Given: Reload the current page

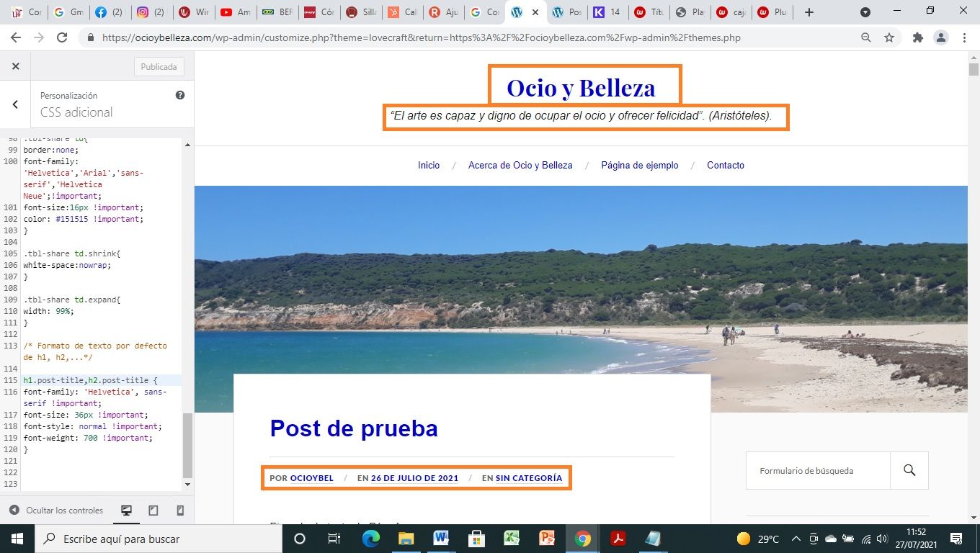Looking at the screenshot, I should coord(62,37).
